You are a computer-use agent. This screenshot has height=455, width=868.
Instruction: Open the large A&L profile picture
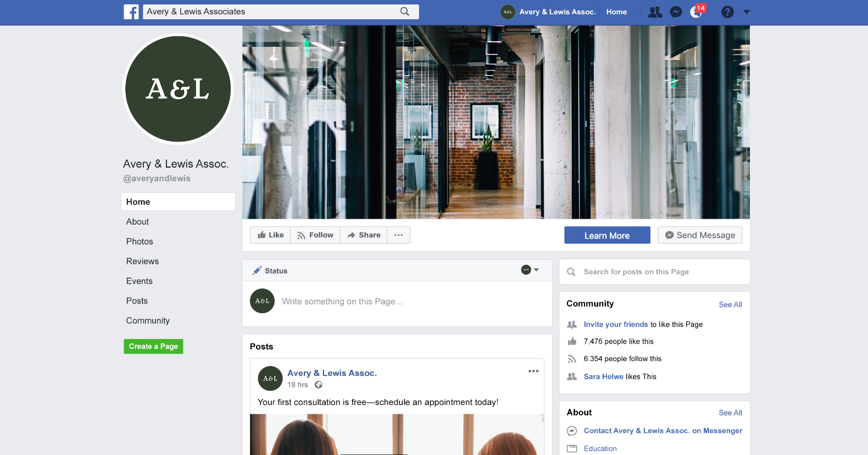click(178, 89)
